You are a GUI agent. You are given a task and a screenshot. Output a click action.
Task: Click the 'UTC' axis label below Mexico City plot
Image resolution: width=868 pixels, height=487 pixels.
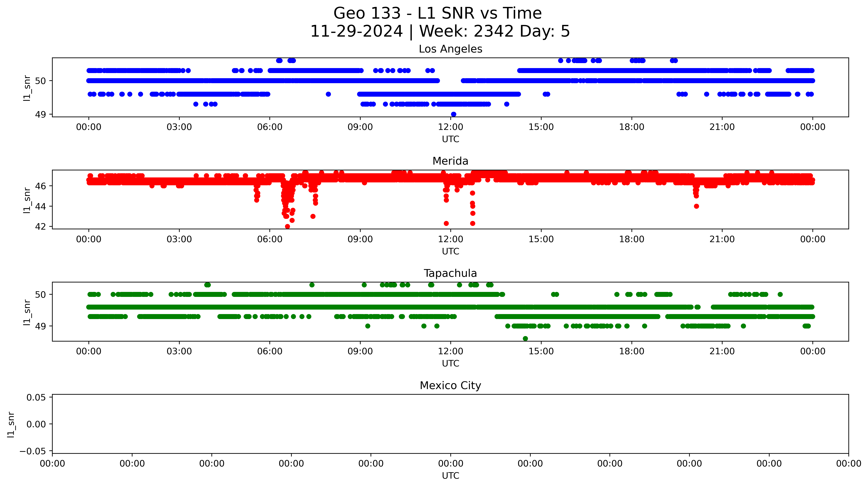click(x=451, y=476)
